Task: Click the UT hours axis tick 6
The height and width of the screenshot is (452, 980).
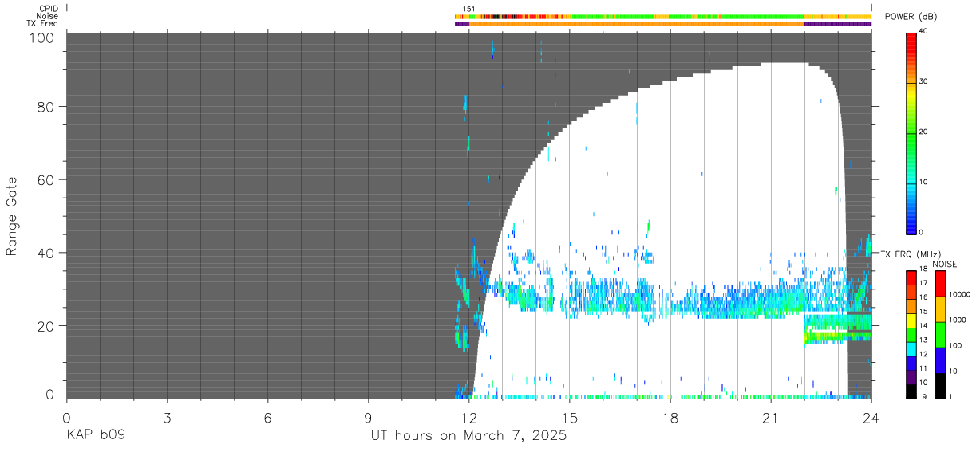Action: pyautogui.click(x=267, y=418)
